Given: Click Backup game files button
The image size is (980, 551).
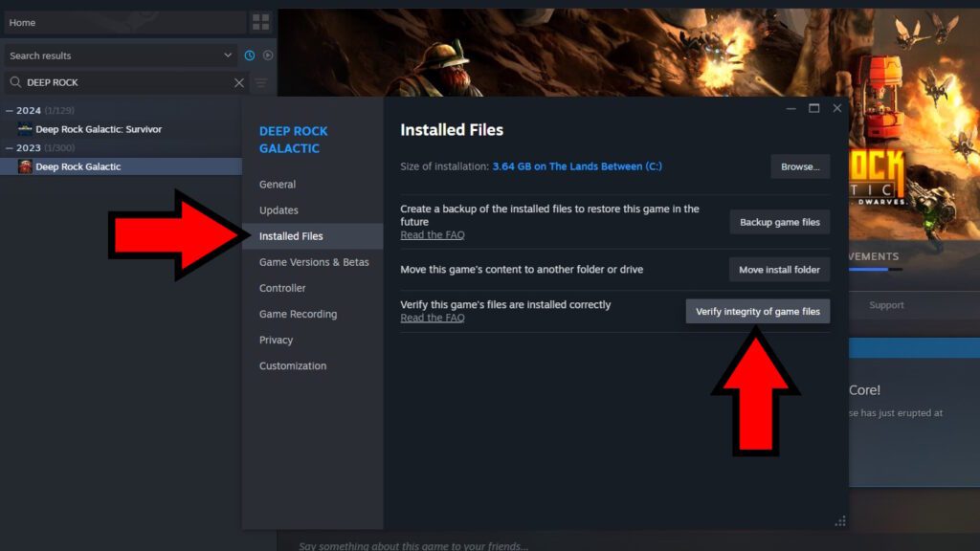Looking at the screenshot, I should coord(779,222).
